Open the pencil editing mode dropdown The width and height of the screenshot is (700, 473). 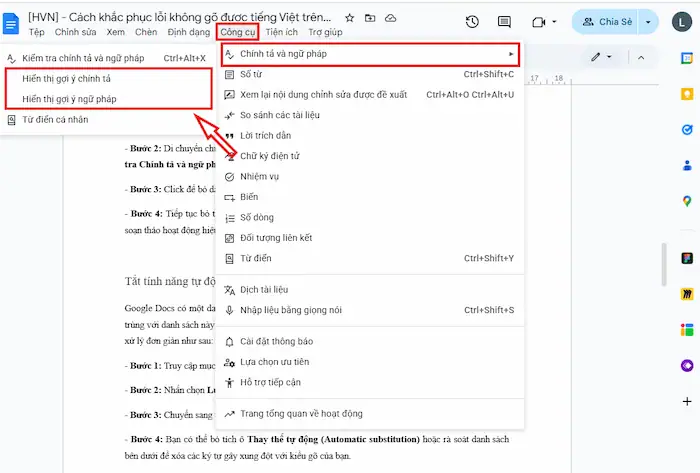601,57
